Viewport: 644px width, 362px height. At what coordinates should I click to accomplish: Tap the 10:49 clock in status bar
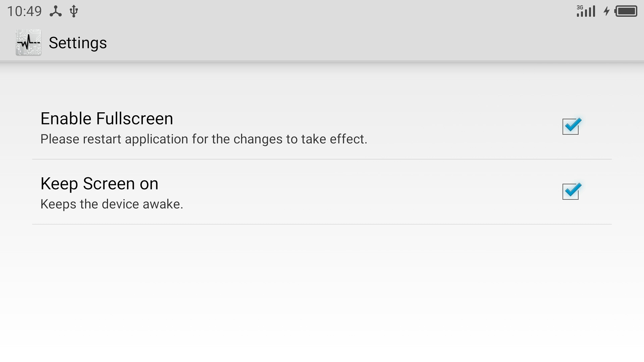click(24, 11)
